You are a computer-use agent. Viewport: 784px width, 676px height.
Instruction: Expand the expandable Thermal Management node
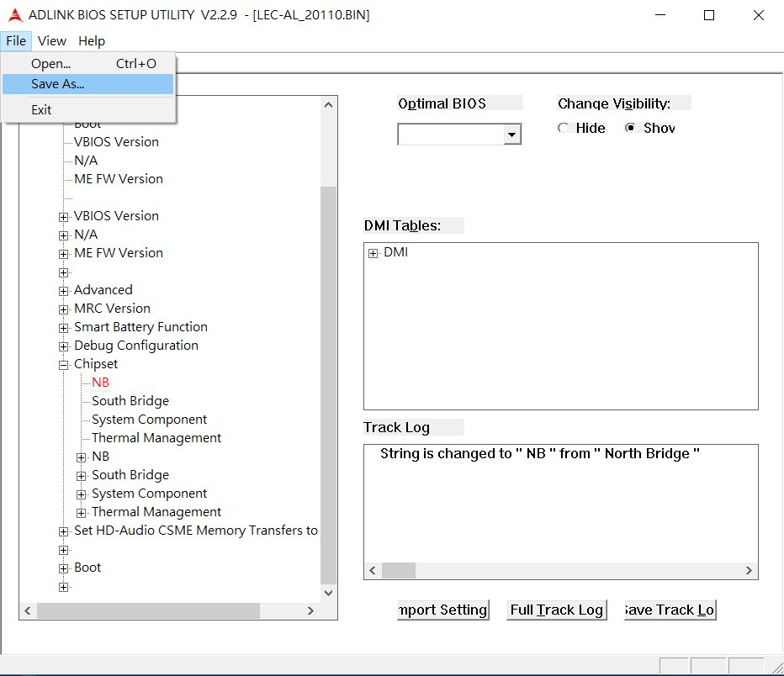(81, 513)
